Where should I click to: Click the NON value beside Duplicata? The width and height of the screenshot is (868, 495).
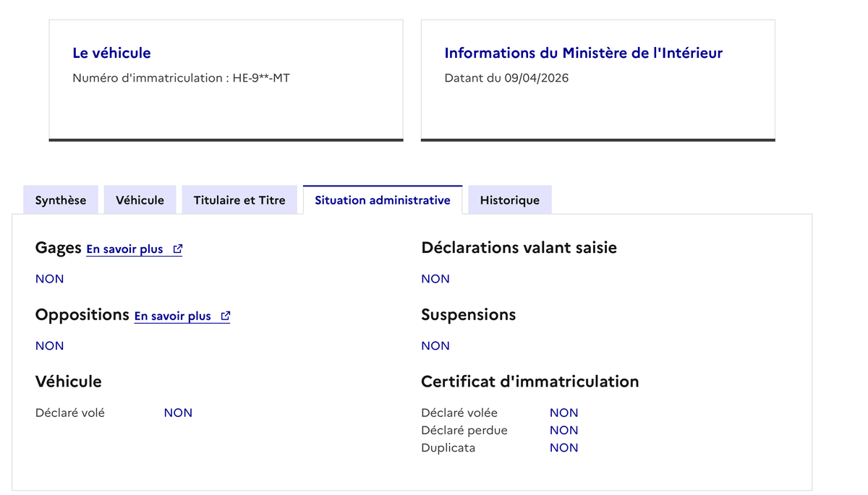coord(563,448)
